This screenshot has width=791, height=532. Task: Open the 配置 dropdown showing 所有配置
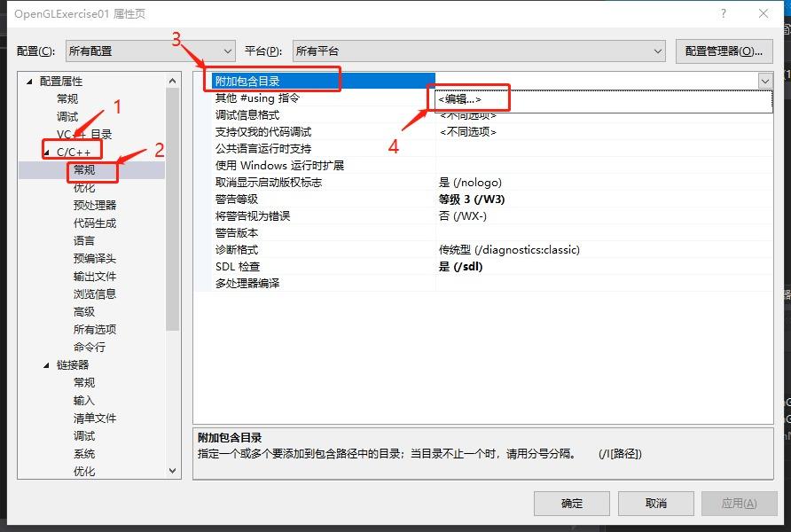click(224, 51)
